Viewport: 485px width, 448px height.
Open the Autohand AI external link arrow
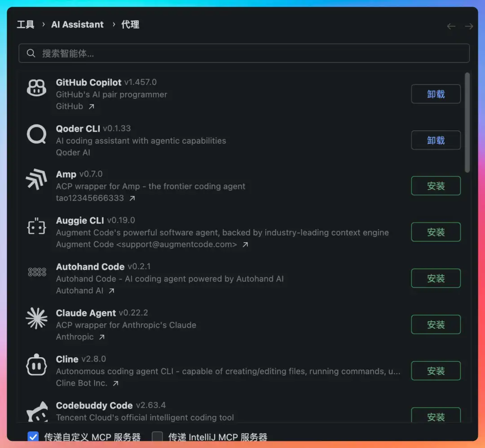tap(111, 291)
